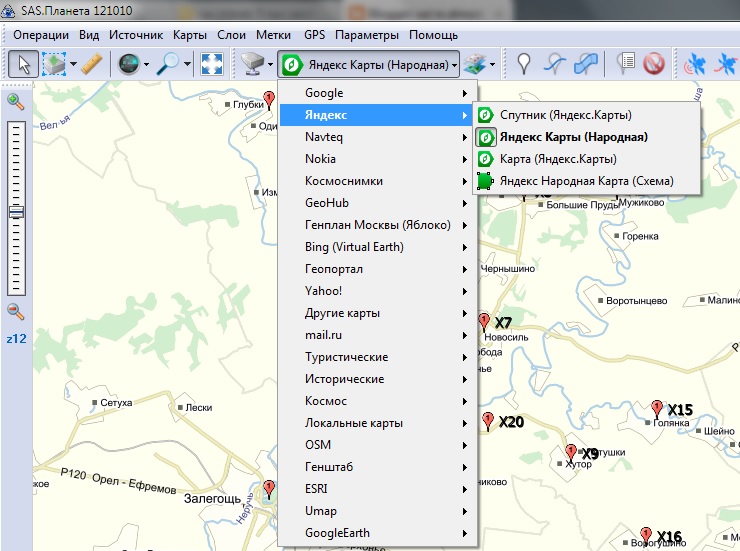Select the highlighted Яндекс menu entry
The height and width of the screenshot is (551, 740).
click(x=378, y=115)
